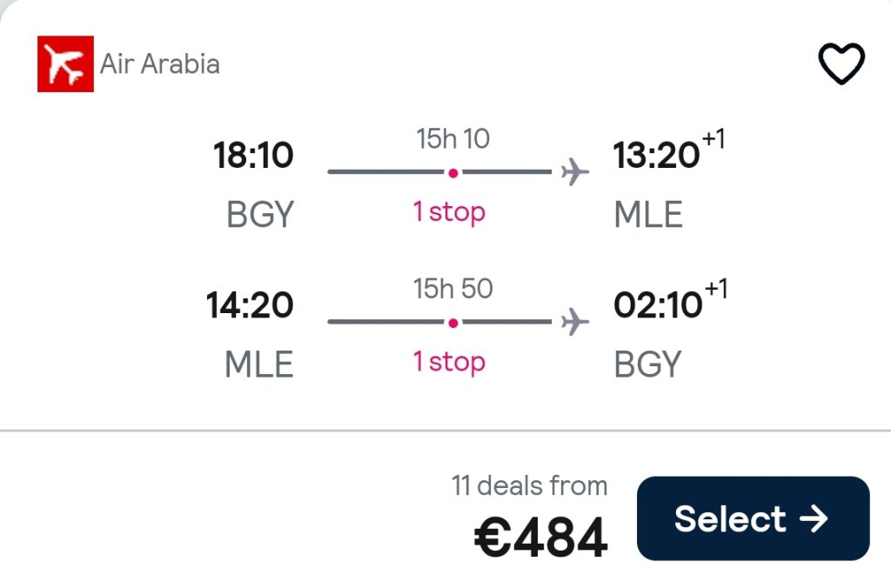Click the 15h 50 duration label
891x588 pixels.
click(x=452, y=289)
